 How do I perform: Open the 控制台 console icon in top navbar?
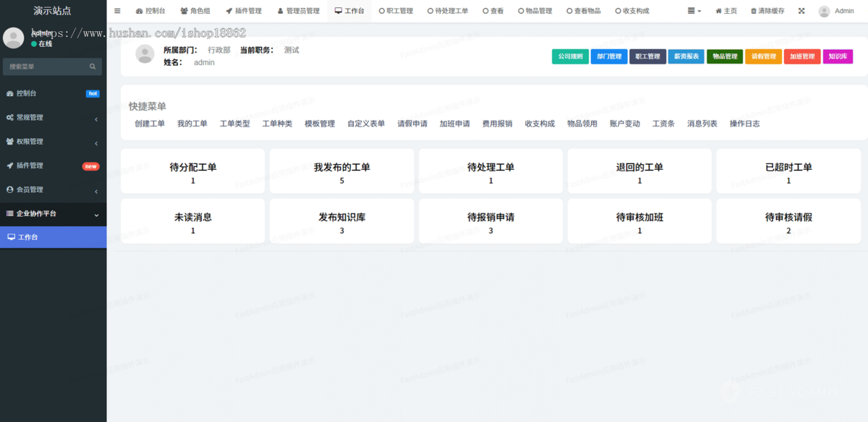tap(138, 11)
